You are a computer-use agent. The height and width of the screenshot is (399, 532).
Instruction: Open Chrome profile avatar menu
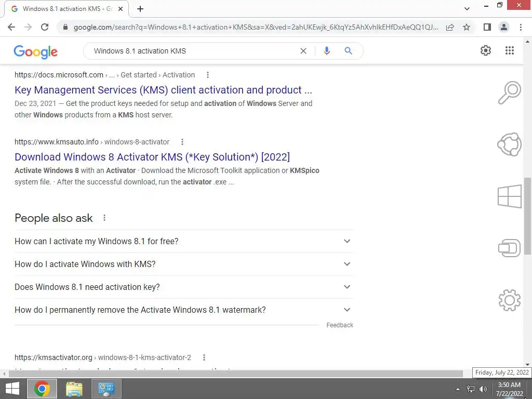point(504,27)
